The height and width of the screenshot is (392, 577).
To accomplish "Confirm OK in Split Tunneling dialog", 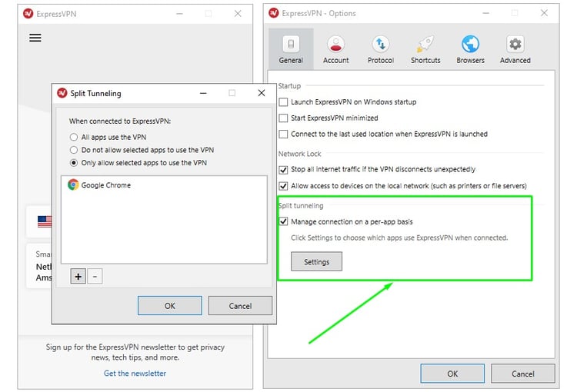I will click(x=170, y=306).
